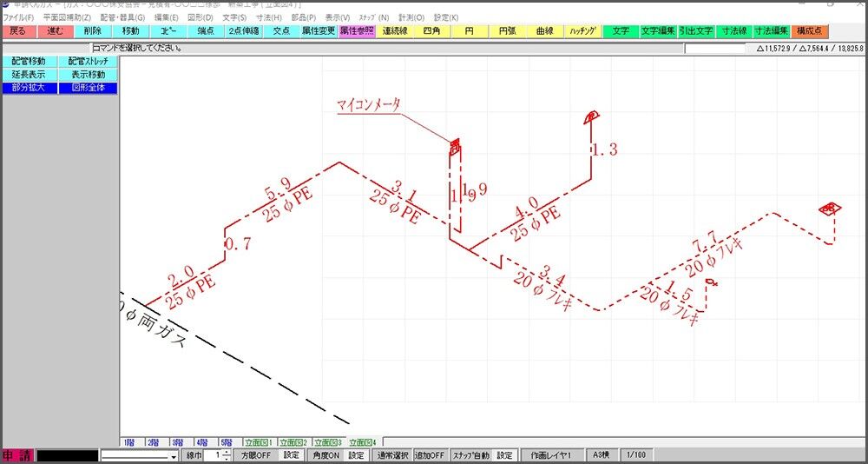Click 部分拡大 zoom area button
868x464 pixels.
point(29,88)
